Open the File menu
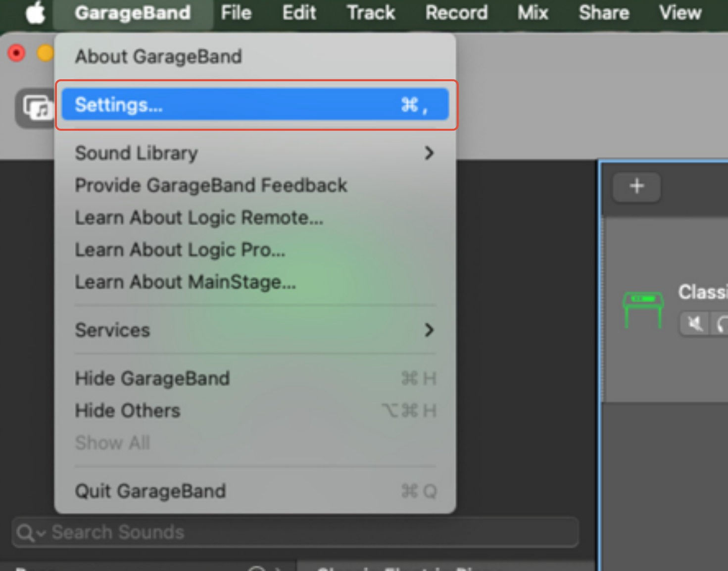 [x=236, y=13]
